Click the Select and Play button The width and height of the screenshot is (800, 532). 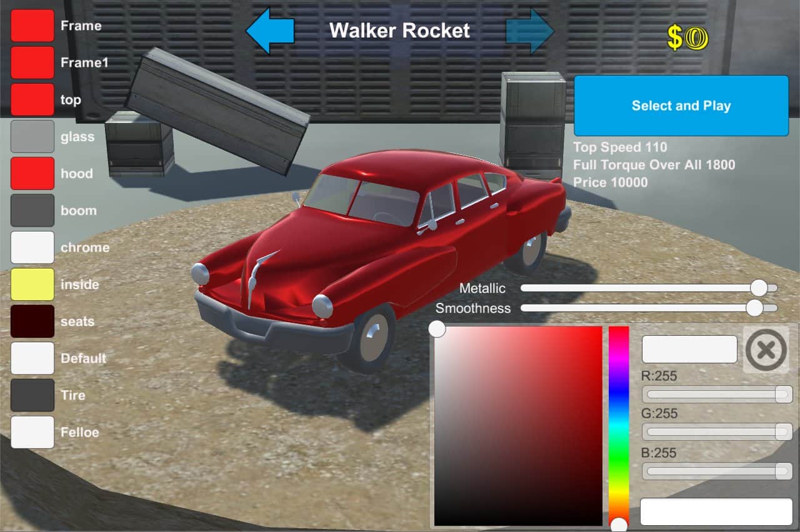(681, 106)
